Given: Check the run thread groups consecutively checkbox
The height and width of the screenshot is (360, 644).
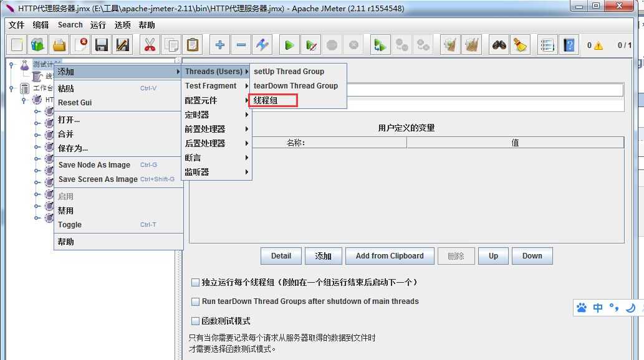Looking at the screenshot, I should pyautogui.click(x=196, y=282).
